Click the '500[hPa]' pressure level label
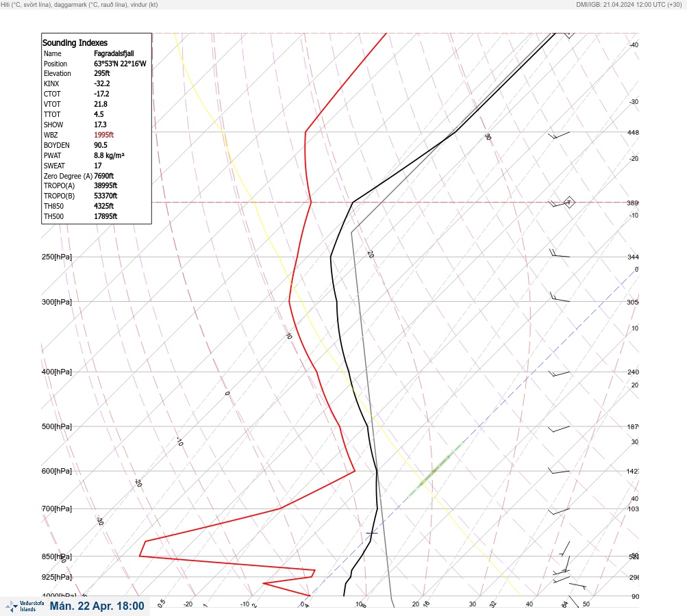 point(57,427)
